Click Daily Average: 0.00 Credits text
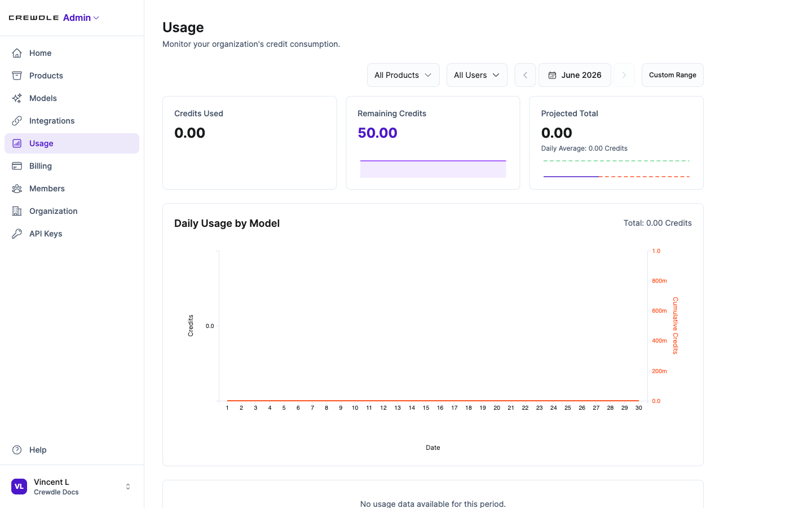The width and height of the screenshot is (812, 508). (x=584, y=148)
